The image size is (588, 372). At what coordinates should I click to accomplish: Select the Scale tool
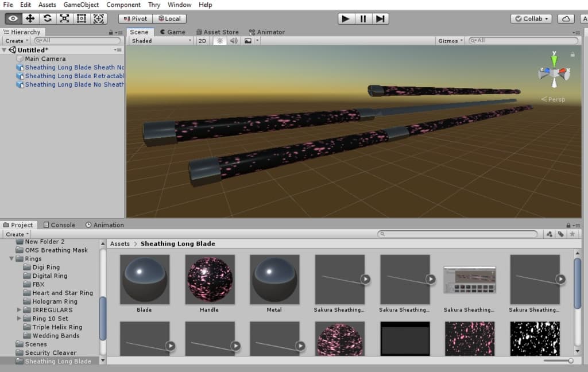[x=64, y=18]
